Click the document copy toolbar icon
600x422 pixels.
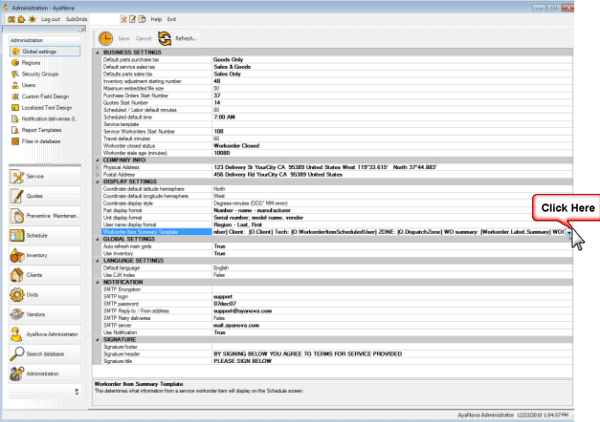(142, 19)
